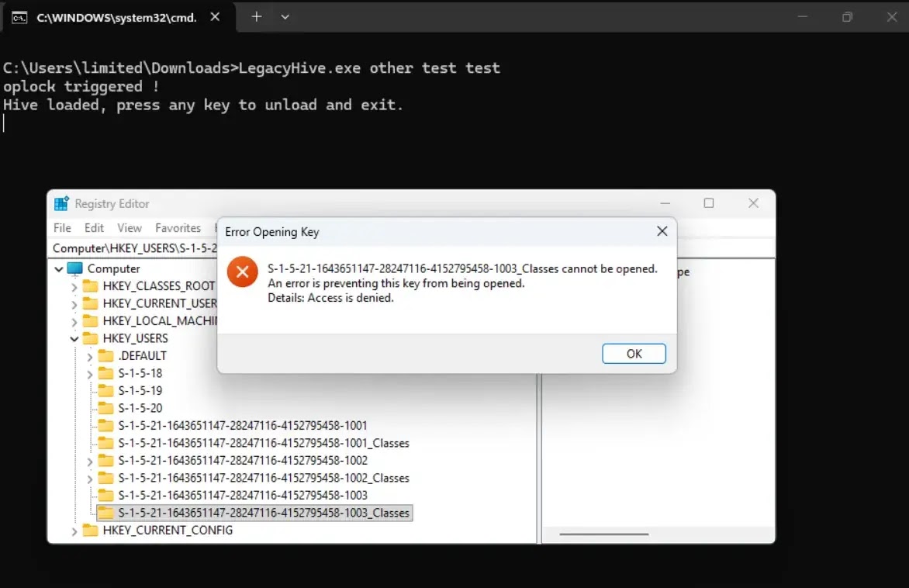The height and width of the screenshot is (588, 909).
Task: Select the Computer root item
Action: (x=113, y=268)
